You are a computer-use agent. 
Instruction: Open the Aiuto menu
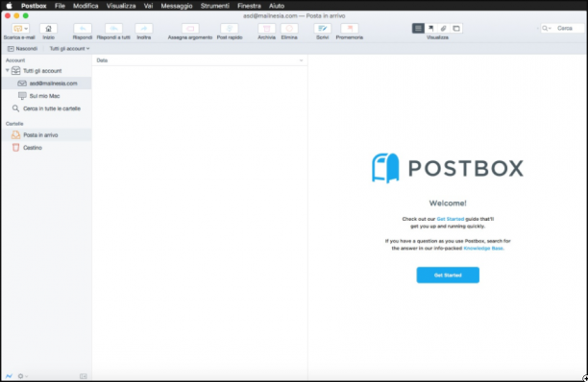(277, 6)
